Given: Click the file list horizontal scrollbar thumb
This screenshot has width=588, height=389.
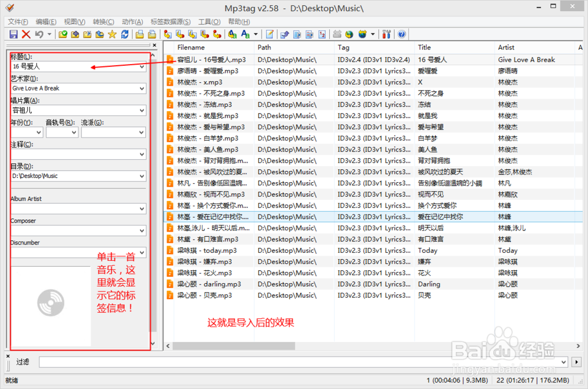Looking at the screenshot, I should [233, 346].
